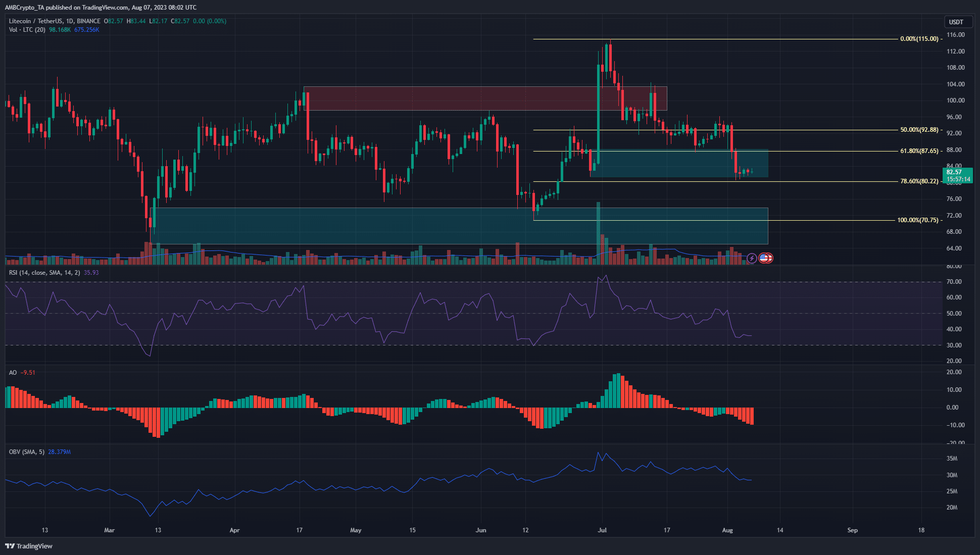The height and width of the screenshot is (555, 980).
Task: Click the 100.00 price axis label
Action: (x=955, y=100)
